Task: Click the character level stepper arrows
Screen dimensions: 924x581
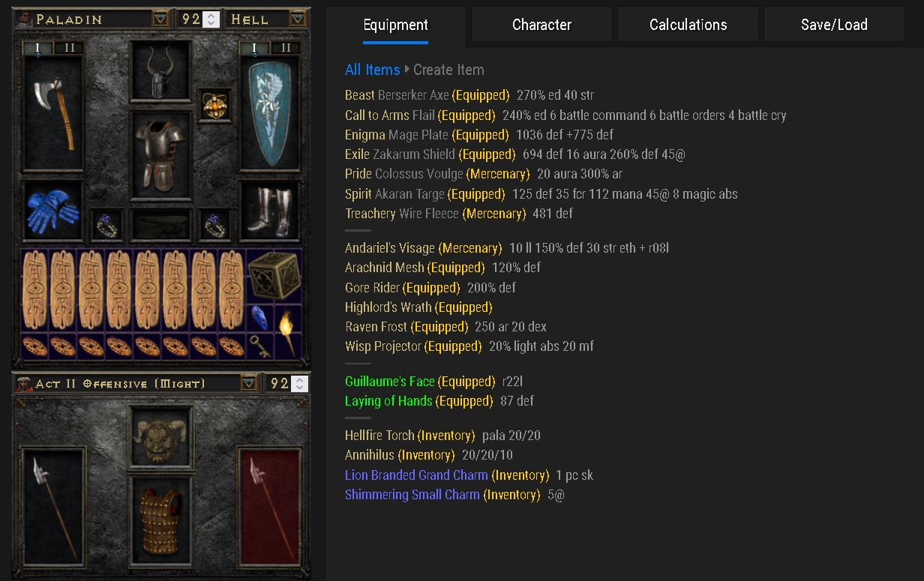Action: 211,19
